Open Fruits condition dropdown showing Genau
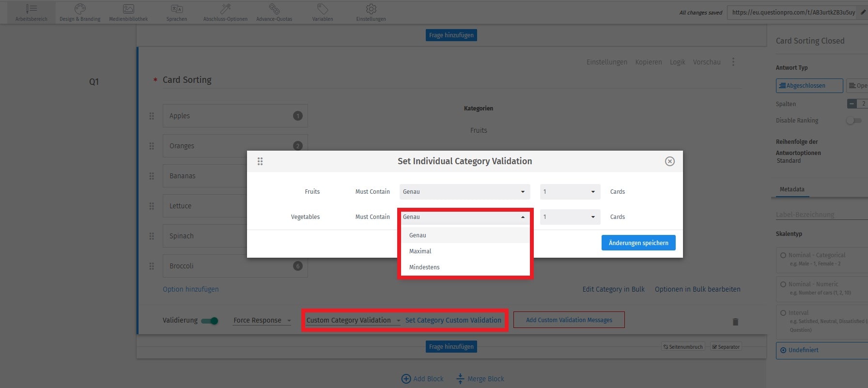 pos(465,192)
